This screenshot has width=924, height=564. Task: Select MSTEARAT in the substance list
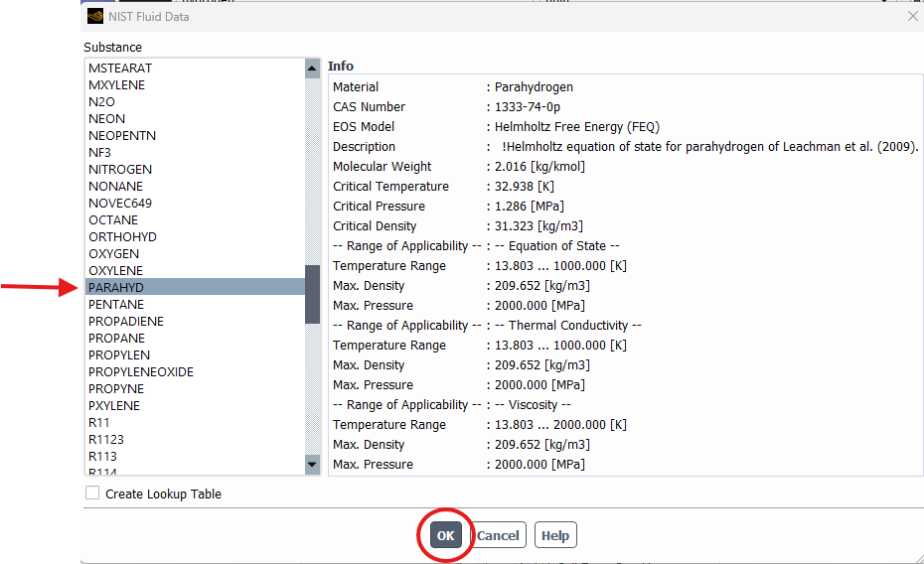coord(195,69)
